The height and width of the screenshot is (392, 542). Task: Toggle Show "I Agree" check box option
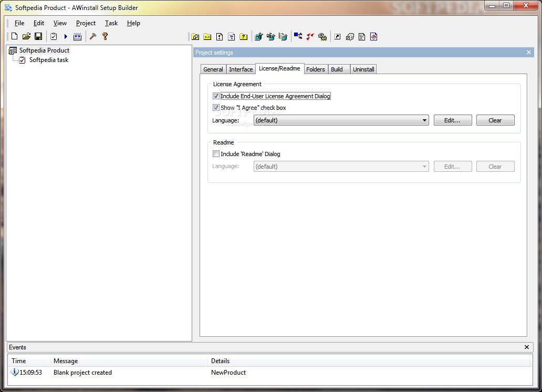216,108
